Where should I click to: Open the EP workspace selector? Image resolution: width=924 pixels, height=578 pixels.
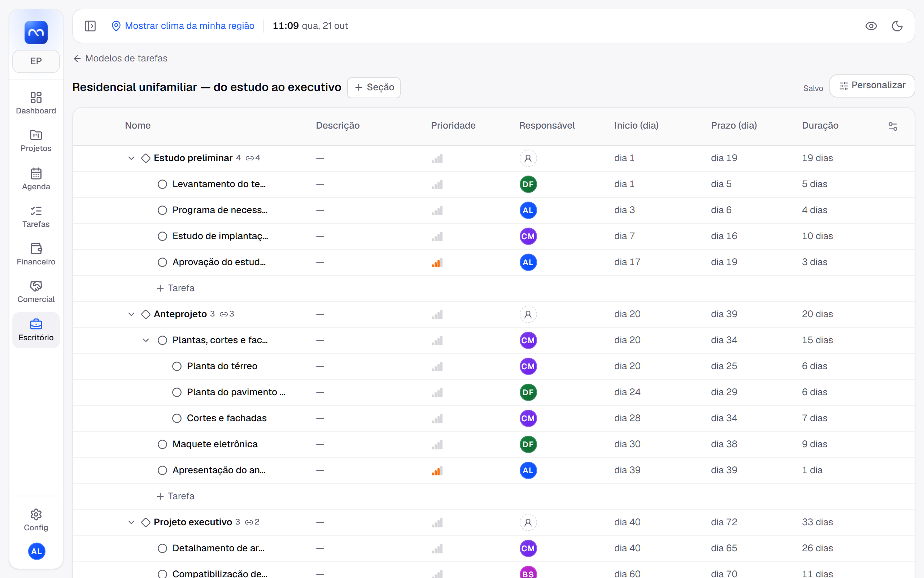(36, 61)
